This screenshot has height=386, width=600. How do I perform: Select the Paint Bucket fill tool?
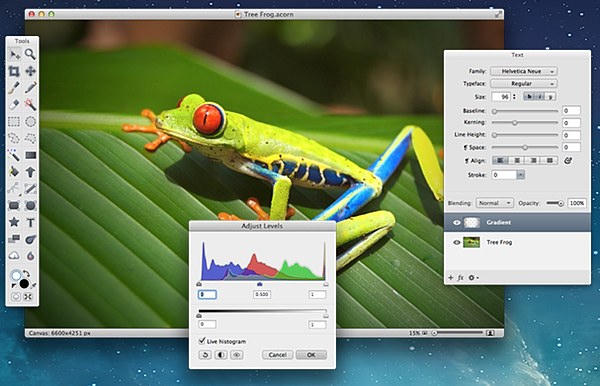coord(14,172)
